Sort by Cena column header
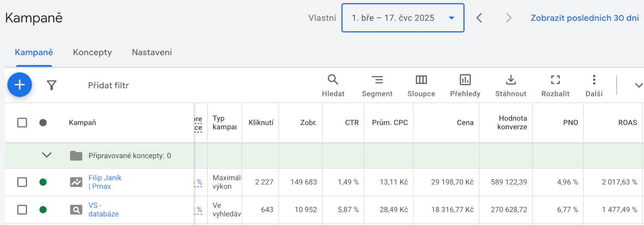The image size is (644, 225). [x=465, y=123]
